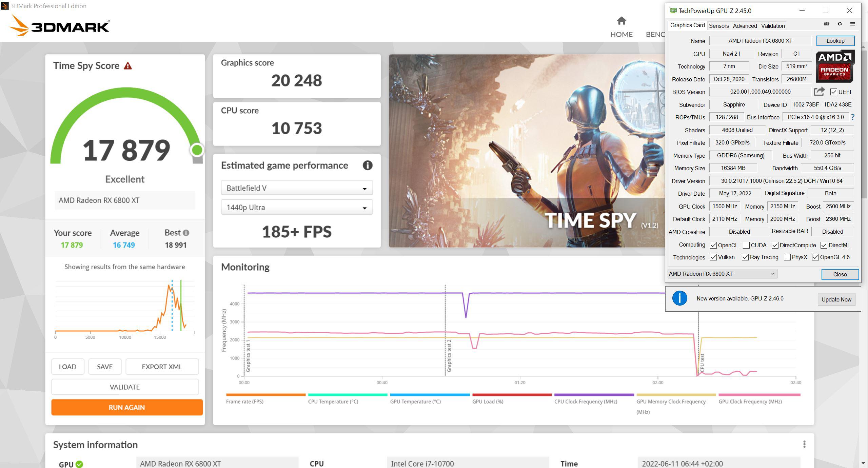
Task: Click the BIOS export share icon
Action: click(x=819, y=92)
